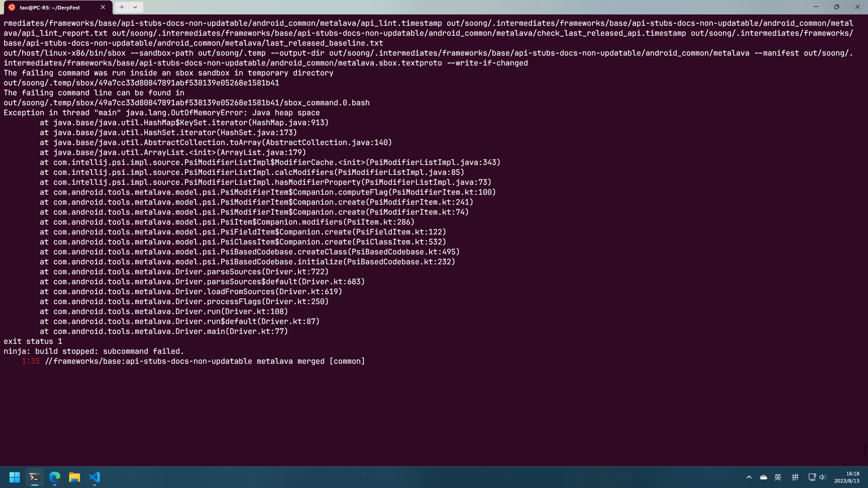Close the tao@PC-R5 DerpFest tab
This screenshot has height=488, width=868.
click(x=103, y=7)
